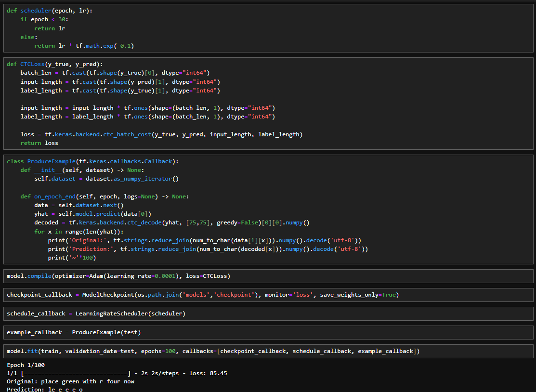This screenshot has width=536, height=392.
Task: Click the schedule_callback LearningRateScheduler cell
Action: [x=96, y=314]
